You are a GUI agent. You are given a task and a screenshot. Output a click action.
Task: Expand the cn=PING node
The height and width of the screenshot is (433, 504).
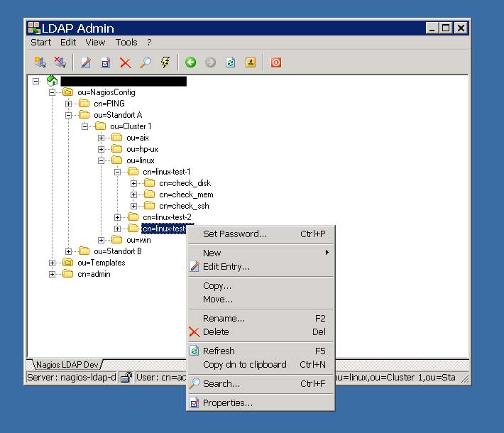[68, 104]
